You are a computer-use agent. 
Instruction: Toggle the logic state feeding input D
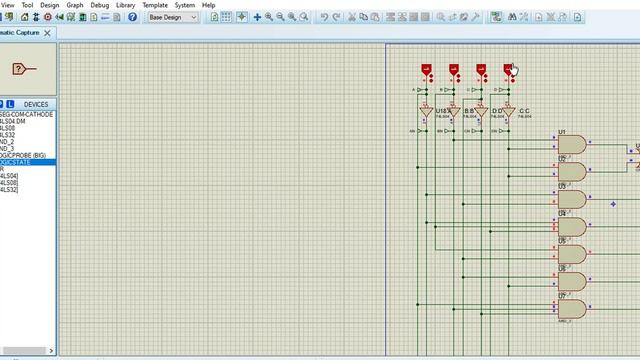tap(508, 70)
